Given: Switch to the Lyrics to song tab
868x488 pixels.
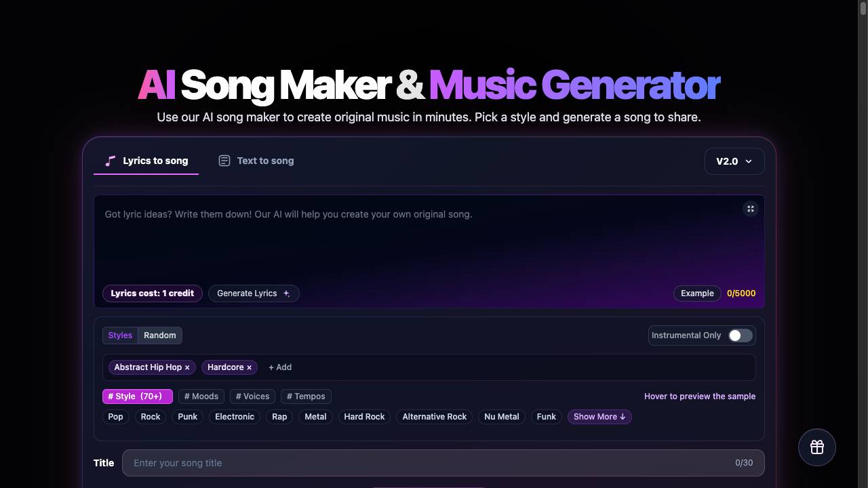Looking at the screenshot, I should 146,161.
